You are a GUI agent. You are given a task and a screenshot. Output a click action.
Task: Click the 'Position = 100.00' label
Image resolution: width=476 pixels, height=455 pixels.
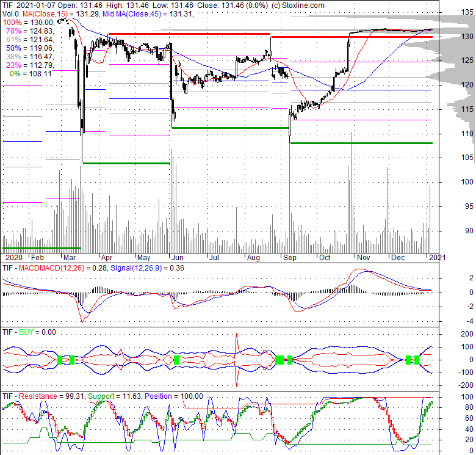point(174,396)
